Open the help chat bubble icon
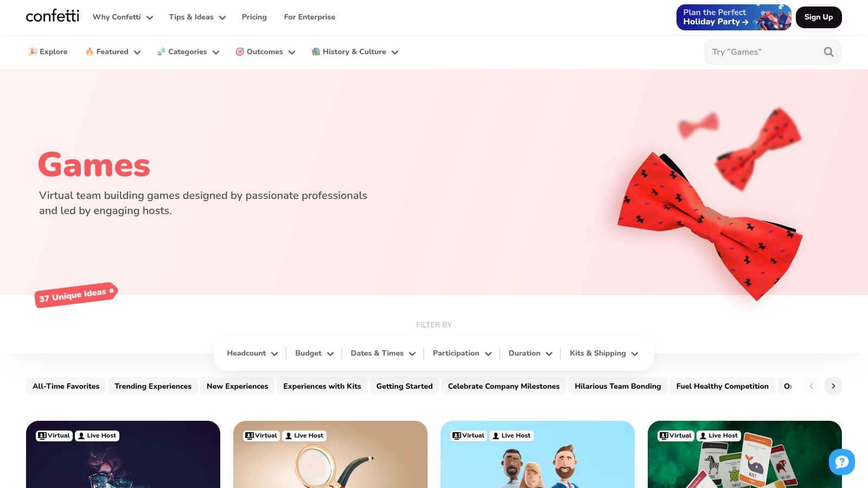Viewport: 868px width, 488px height. coord(842,462)
